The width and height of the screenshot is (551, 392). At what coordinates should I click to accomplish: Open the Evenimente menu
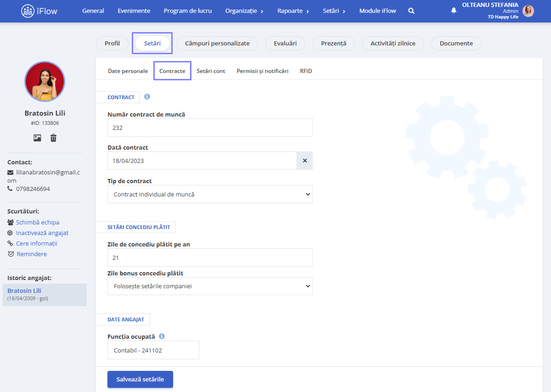tap(134, 11)
